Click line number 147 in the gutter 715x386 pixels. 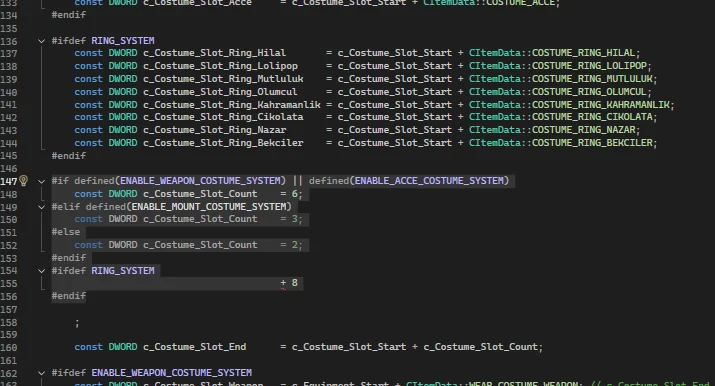[9, 181]
